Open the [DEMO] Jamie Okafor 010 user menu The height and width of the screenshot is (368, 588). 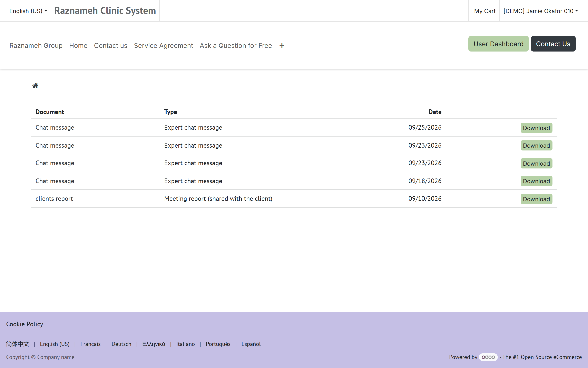541,11
